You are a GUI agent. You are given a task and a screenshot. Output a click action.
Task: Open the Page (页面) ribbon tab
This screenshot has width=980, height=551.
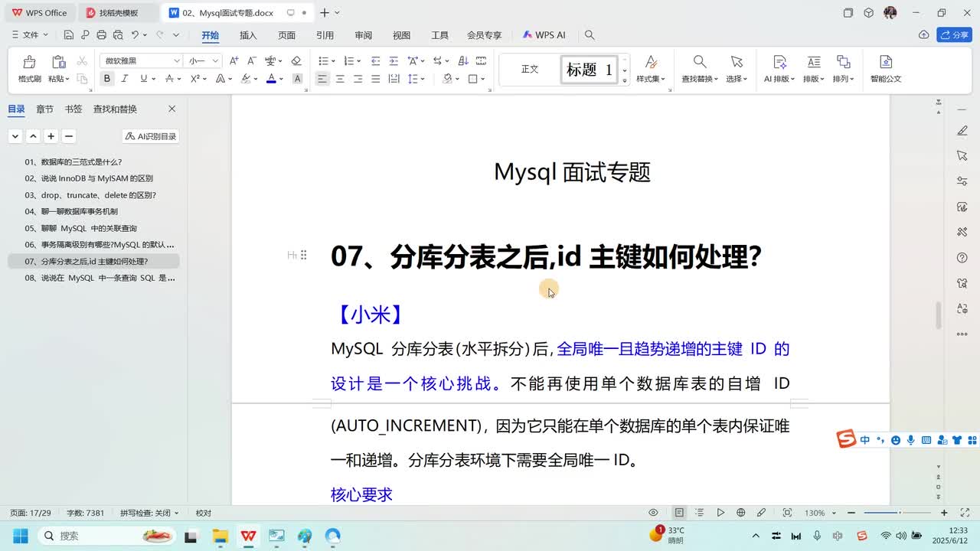tap(286, 35)
